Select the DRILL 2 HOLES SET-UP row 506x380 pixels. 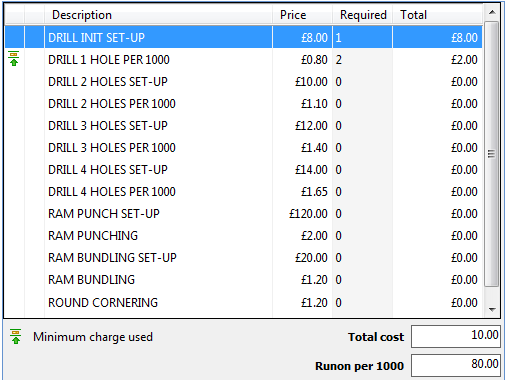(244, 82)
